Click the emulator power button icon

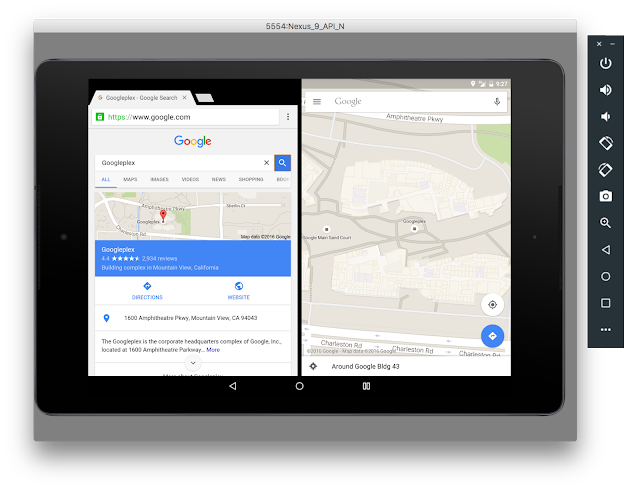pyautogui.click(x=605, y=63)
